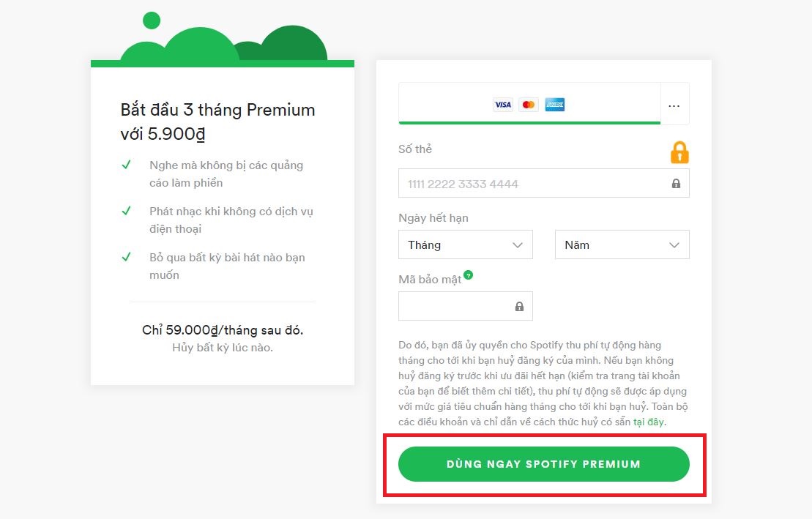Screen dimensions: 812x519
Task: Click the American Express logo
Action: (554, 105)
